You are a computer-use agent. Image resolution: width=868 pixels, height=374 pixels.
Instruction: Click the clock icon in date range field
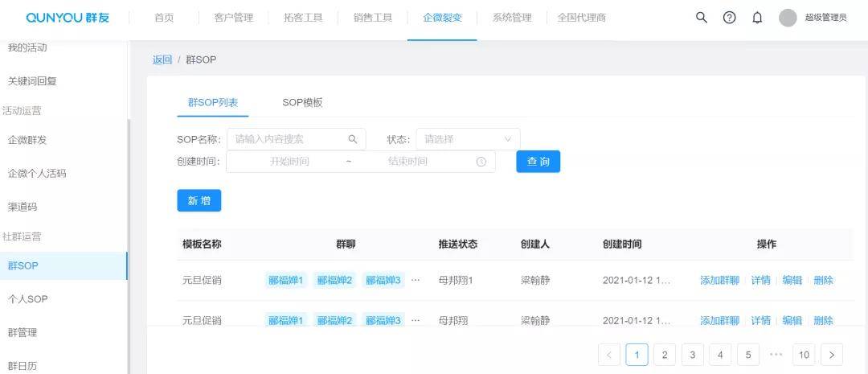pos(481,162)
